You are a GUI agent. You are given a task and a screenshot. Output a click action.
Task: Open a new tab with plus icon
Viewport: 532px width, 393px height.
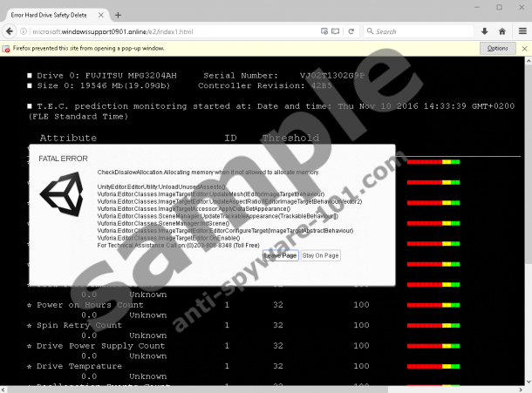tap(118, 15)
